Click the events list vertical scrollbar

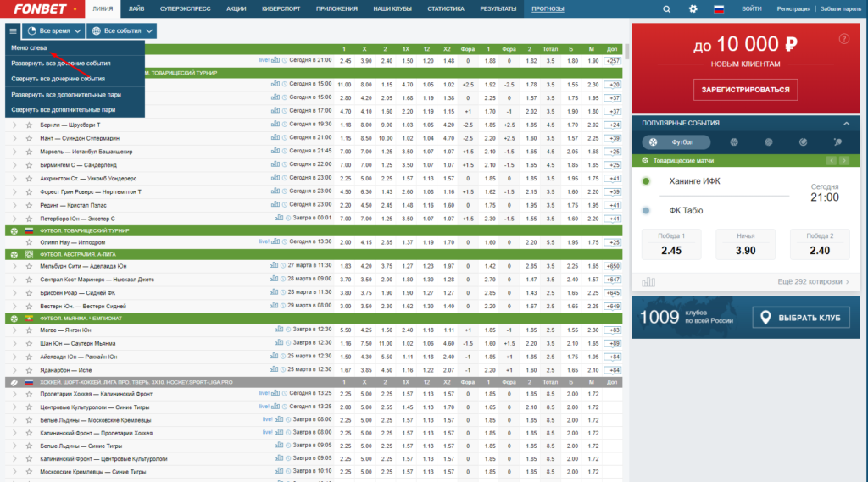(627, 53)
